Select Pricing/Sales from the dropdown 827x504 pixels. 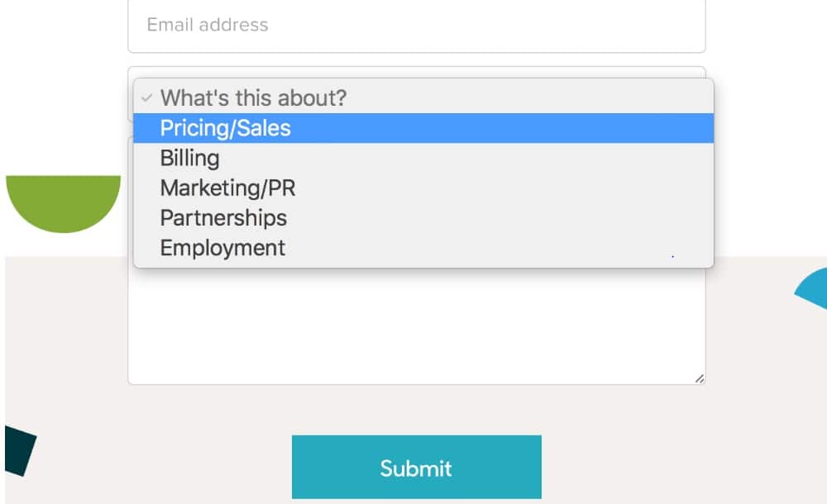(x=223, y=127)
